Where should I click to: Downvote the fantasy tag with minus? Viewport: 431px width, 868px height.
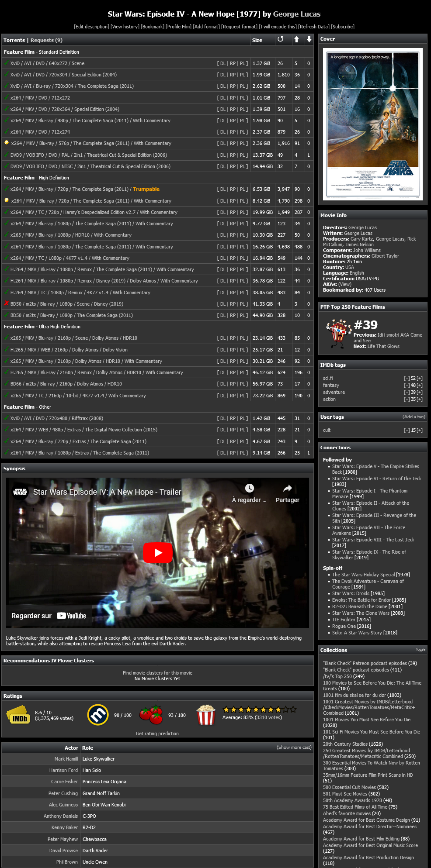coord(407,386)
